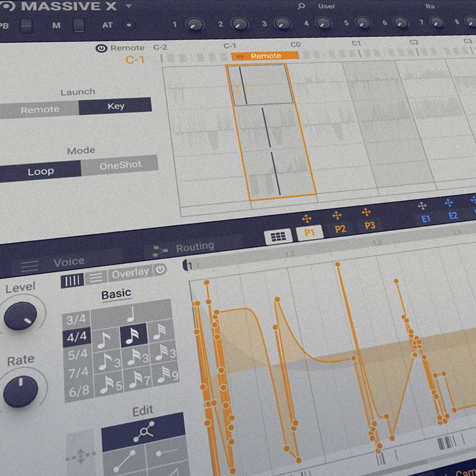Click the P1 modulation drag-handle icon
The image size is (476, 476).
[x=307, y=218]
